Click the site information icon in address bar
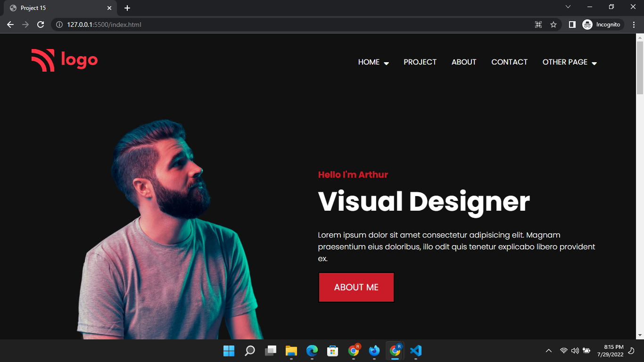 pyautogui.click(x=59, y=25)
